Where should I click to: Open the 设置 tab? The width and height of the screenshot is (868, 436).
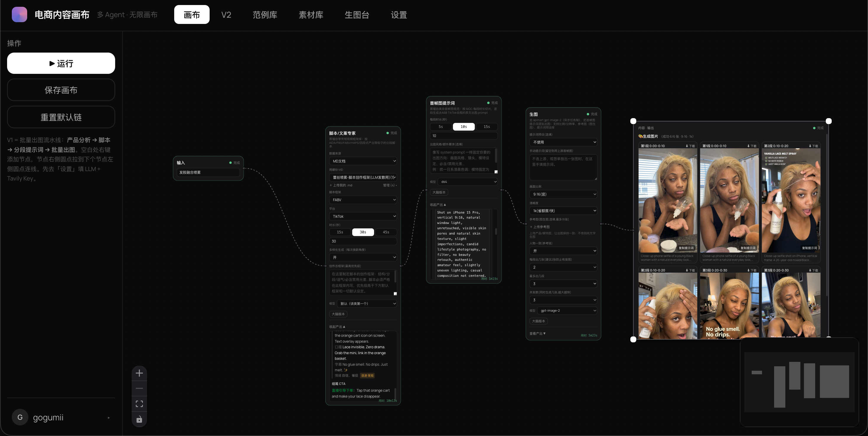coord(399,14)
